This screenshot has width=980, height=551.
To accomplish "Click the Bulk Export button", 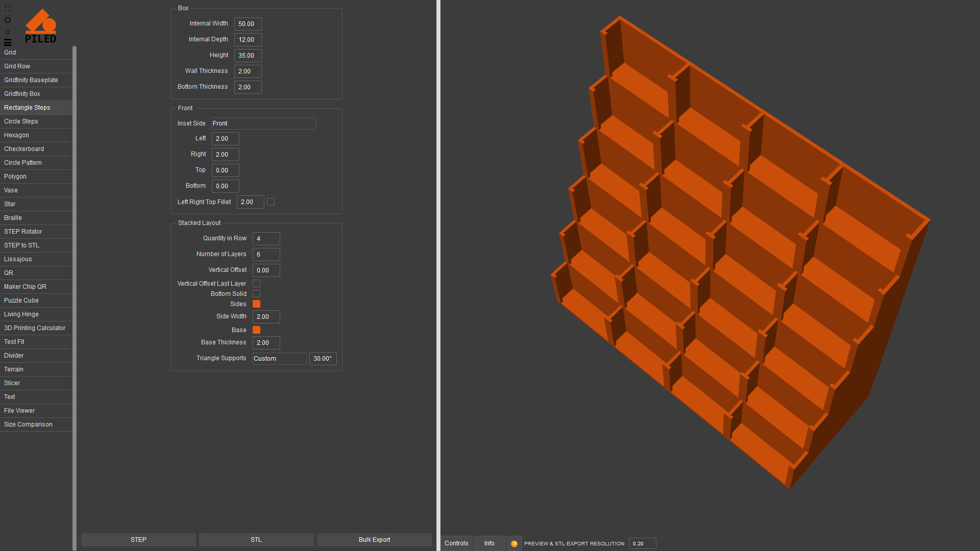I will pos(374,540).
